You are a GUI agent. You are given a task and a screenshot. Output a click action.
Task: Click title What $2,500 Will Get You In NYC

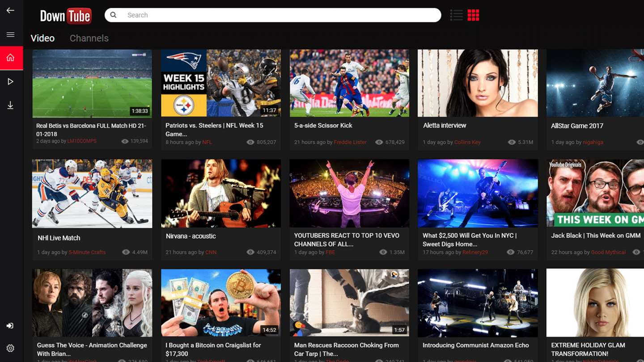(x=470, y=240)
